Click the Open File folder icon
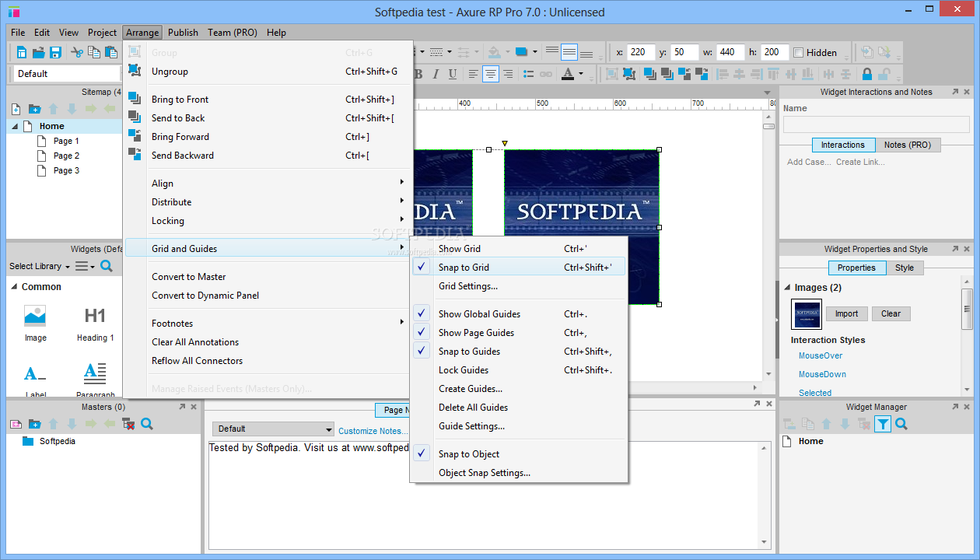Image resolution: width=980 pixels, height=560 pixels. pos(38,53)
